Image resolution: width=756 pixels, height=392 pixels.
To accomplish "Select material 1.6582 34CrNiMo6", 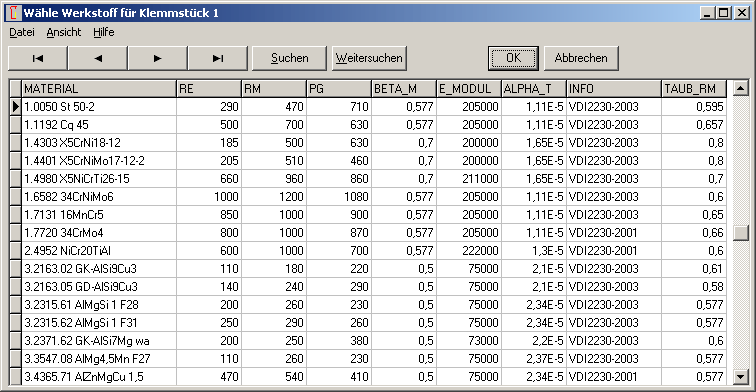I will coord(99,197).
